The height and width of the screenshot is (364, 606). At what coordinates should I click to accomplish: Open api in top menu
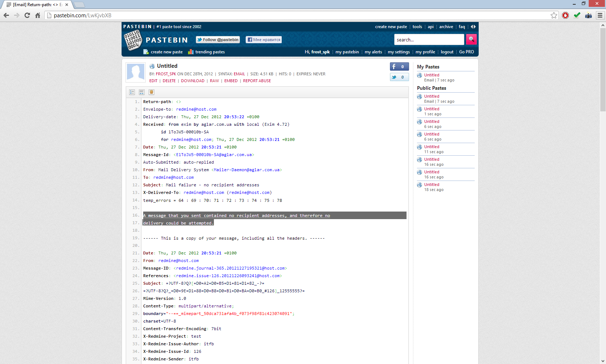(x=431, y=27)
